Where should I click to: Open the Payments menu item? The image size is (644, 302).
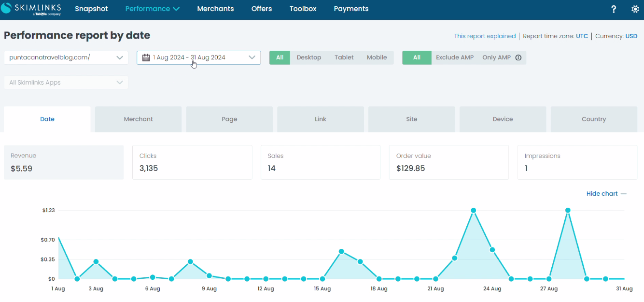pyautogui.click(x=351, y=9)
